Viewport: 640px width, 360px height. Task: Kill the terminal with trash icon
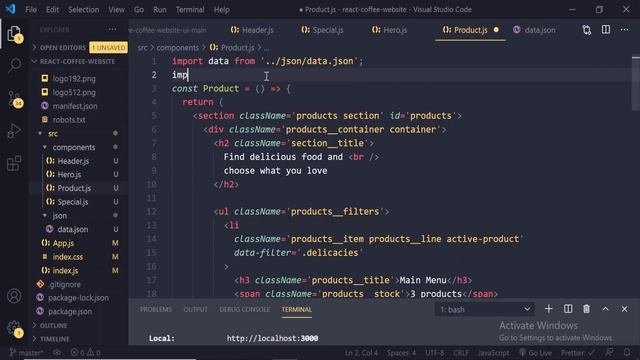[x=587, y=309]
